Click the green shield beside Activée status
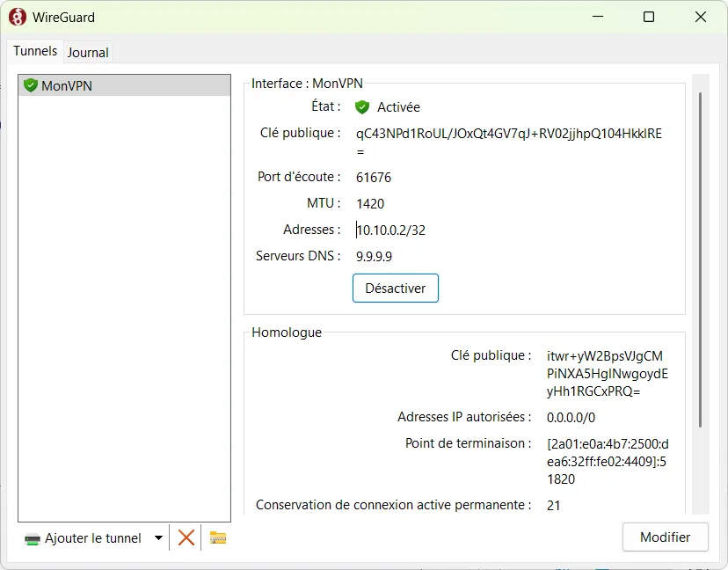728x570 pixels. click(361, 107)
